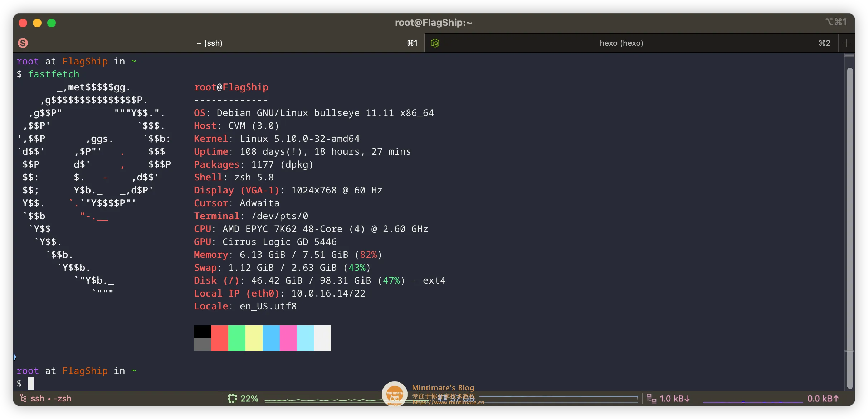This screenshot has width=868, height=419.
Task: Click the orange Mintimate logo watermark
Action: tap(394, 394)
